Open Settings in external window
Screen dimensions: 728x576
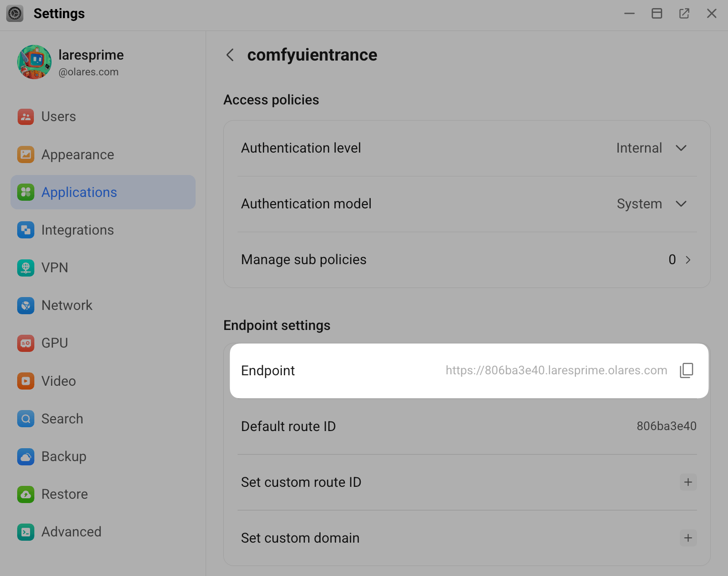pos(684,13)
